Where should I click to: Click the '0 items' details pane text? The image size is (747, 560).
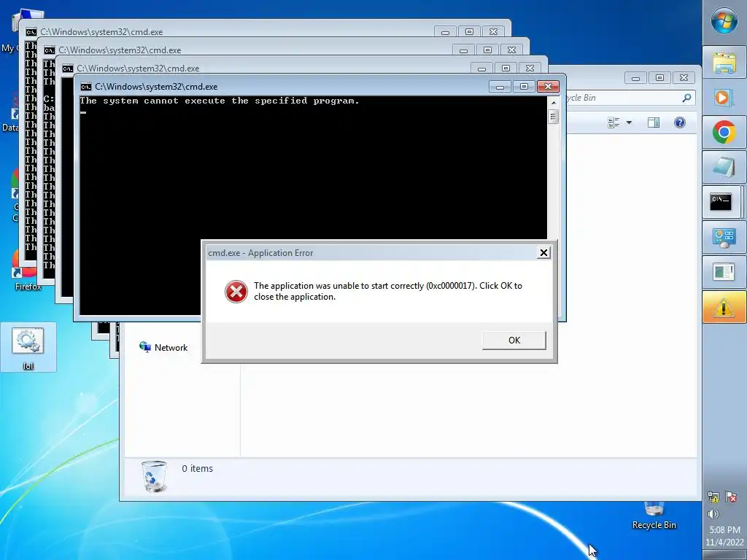tap(197, 469)
